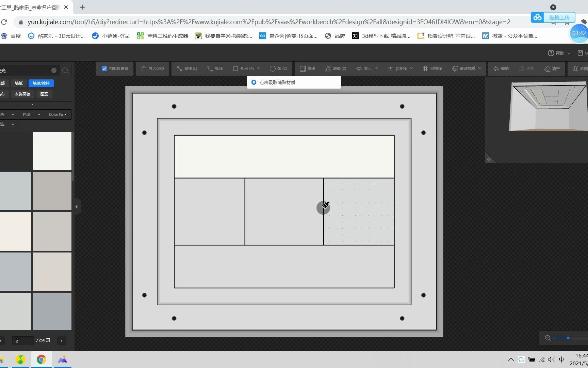Select the 矩形 (R) rectangle tool

[x=243, y=68]
